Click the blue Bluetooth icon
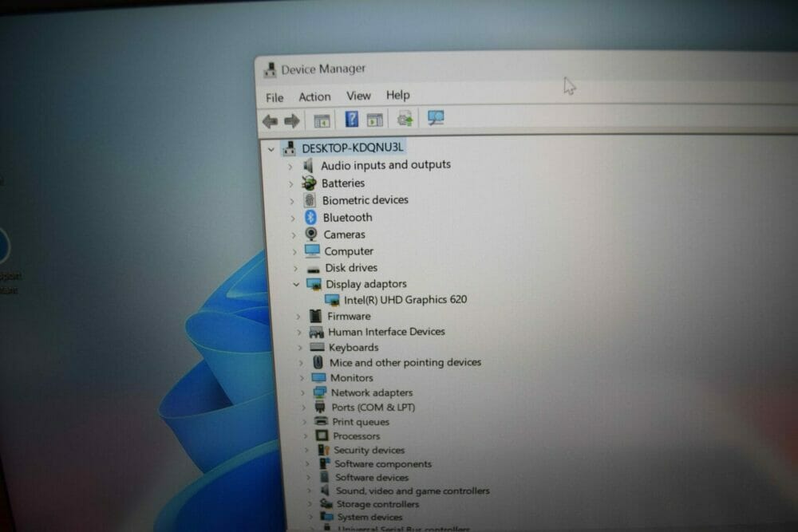 click(x=310, y=217)
